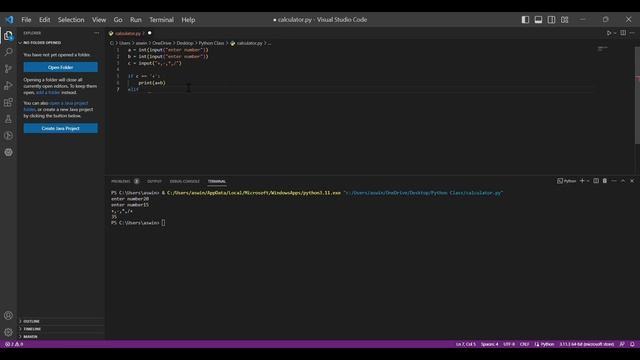Expand the Maven section
The width and height of the screenshot is (640, 360).
tap(61, 337)
